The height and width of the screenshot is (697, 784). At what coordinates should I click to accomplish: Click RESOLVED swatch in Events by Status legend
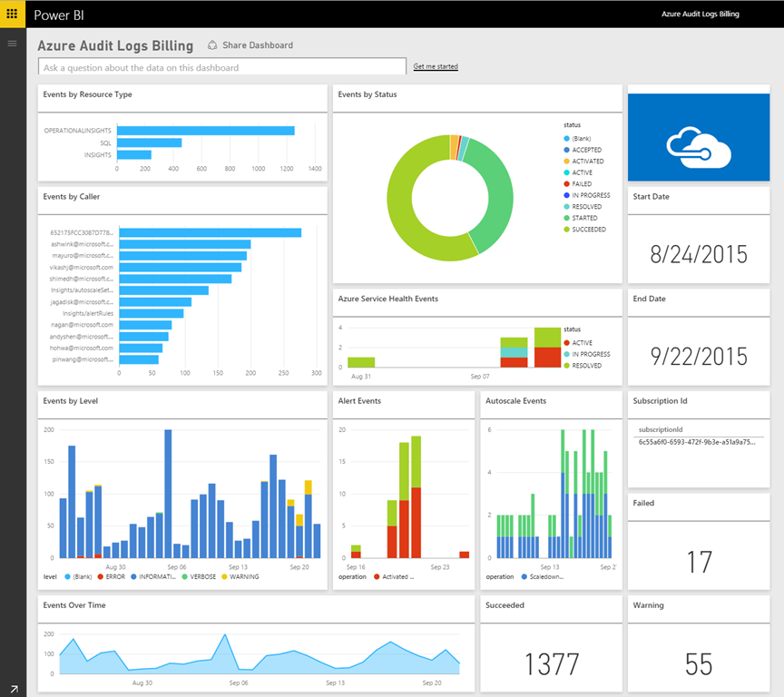tap(566, 207)
